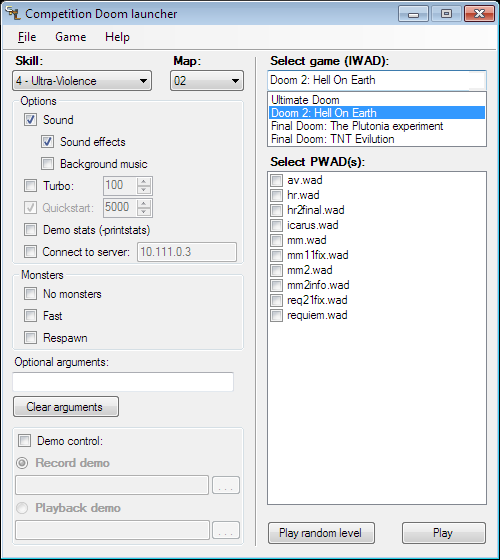Open the Game menu

coord(71,37)
